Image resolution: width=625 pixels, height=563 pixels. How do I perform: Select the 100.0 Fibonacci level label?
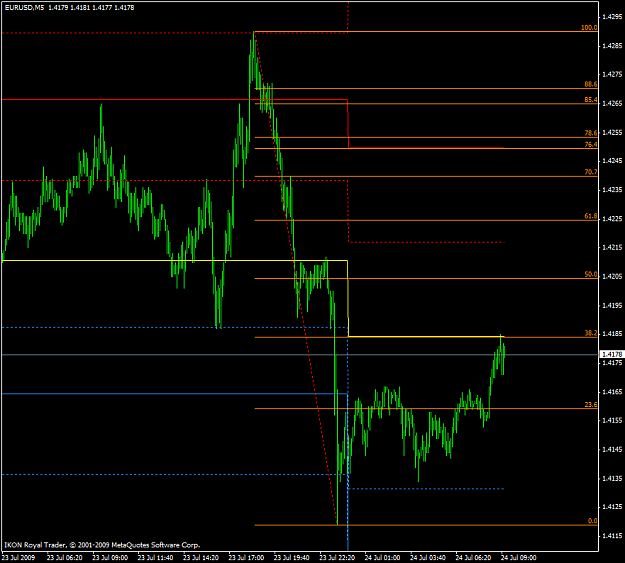coord(589,28)
